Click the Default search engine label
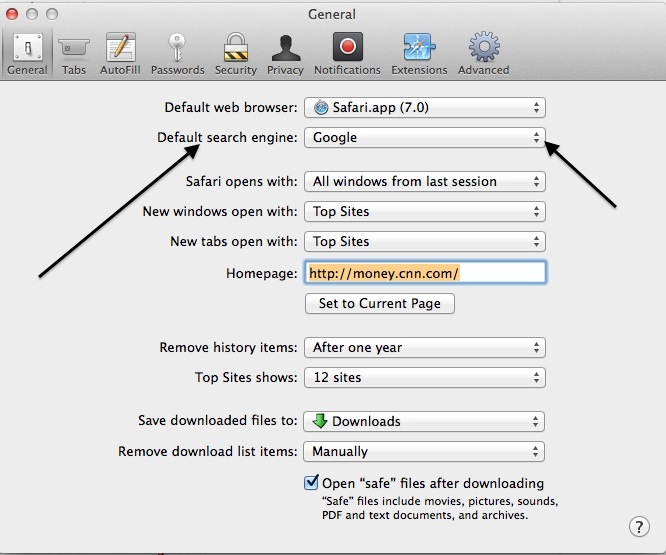This screenshot has height=555, width=666. click(x=227, y=138)
